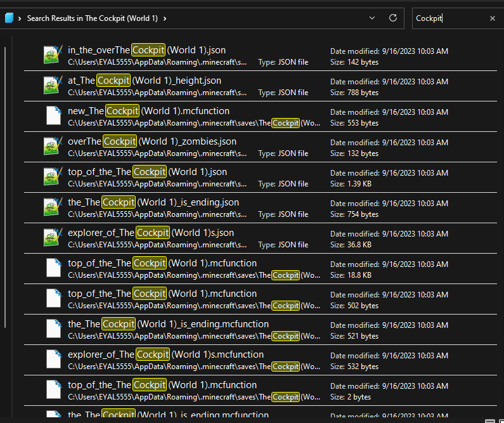Screen dimensions: 504x423
Task: Click the blue folder icon in address bar
Action: click(9, 18)
